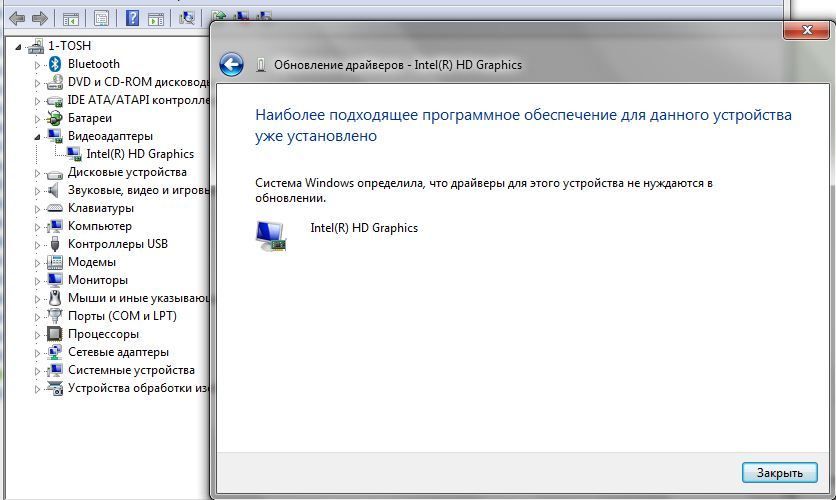
Task: Click the DVD и CD-ROM drive icon
Action: click(x=55, y=82)
